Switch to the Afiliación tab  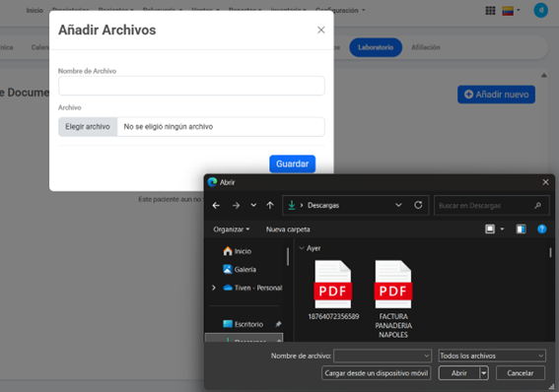[x=426, y=47]
